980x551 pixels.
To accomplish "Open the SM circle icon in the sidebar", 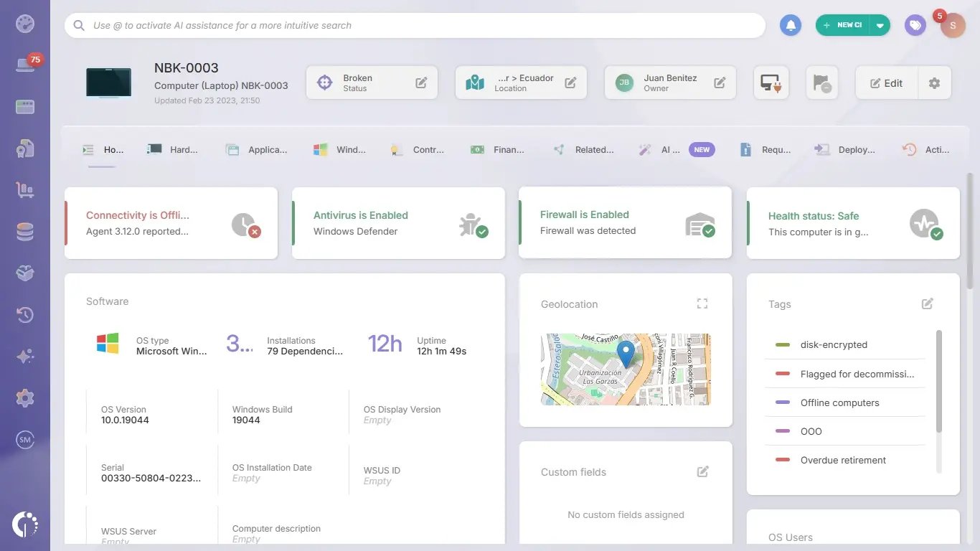I will 25,440.
